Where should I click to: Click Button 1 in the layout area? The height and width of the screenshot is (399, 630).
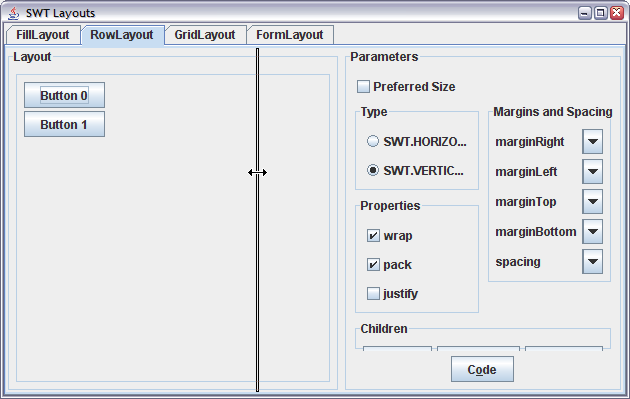[64, 125]
